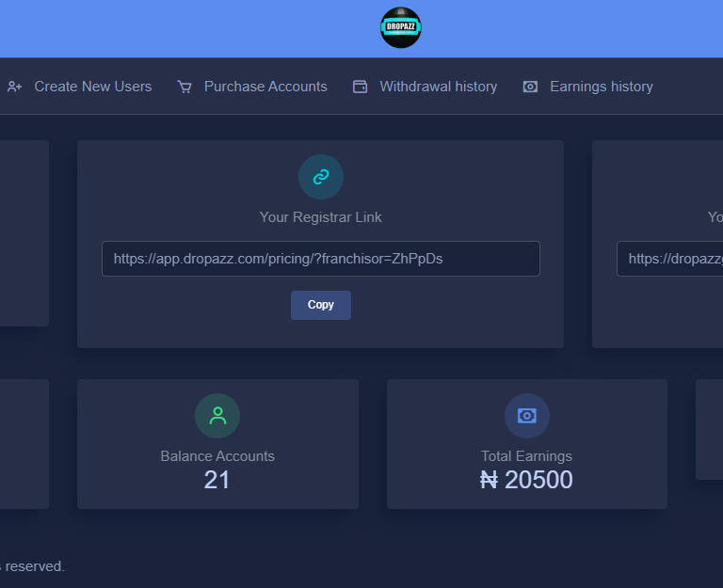Click the shopping cart icon for Purchase Accounts
The height and width of the screenshot is (588, 723).
tap(185, 87)
